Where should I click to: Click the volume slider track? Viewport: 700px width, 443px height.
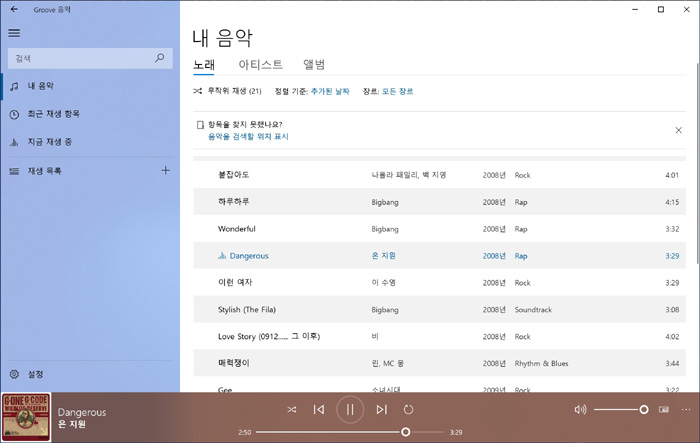coord(621,410)
